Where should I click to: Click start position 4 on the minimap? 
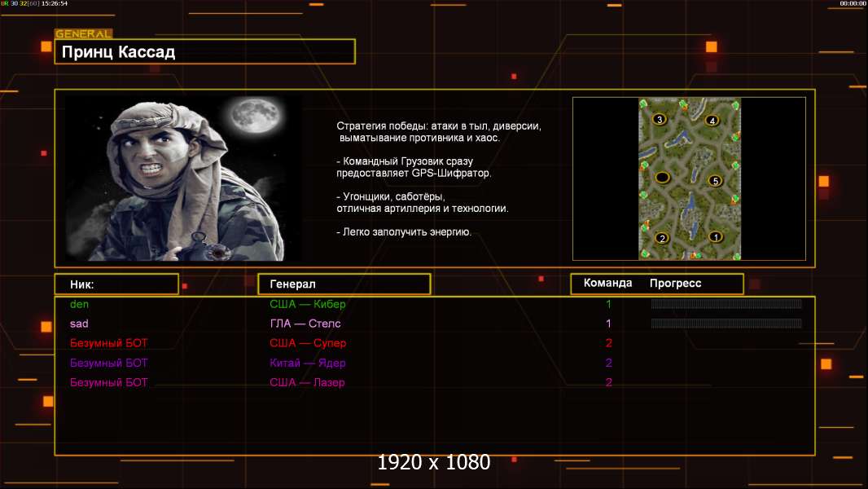pyautogui.click(x=712, y=121)
